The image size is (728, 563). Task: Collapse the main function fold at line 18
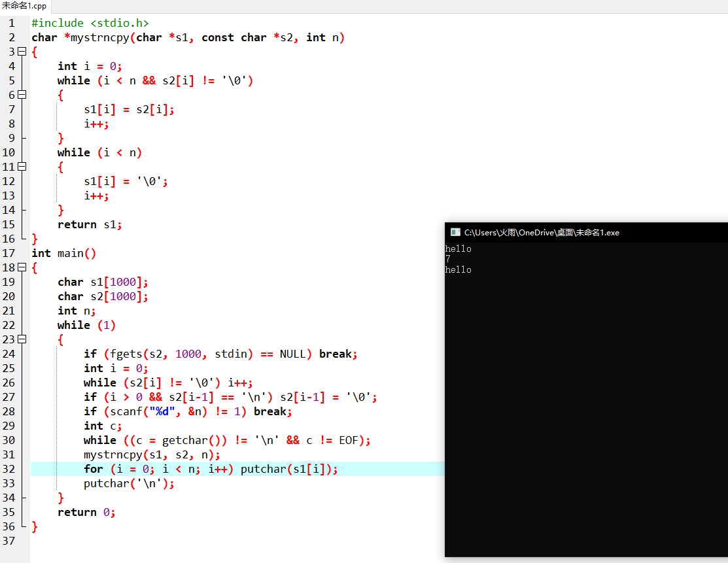click(22, 267)
